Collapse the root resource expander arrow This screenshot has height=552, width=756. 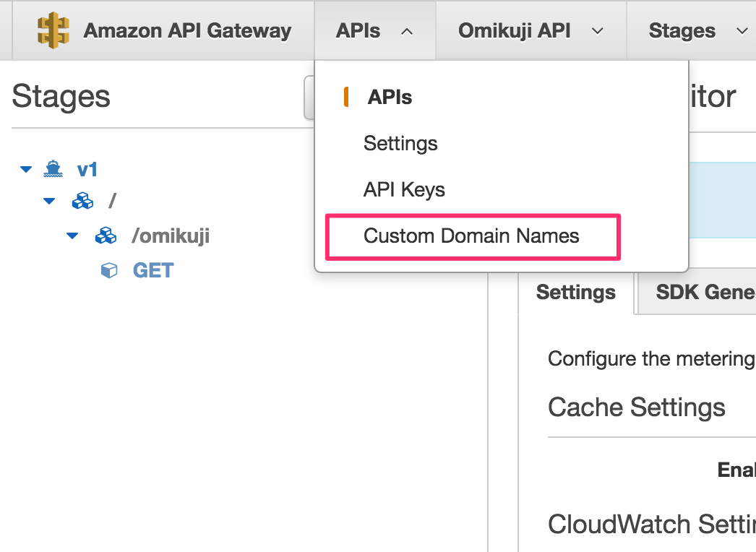click(x=49, y=202)
